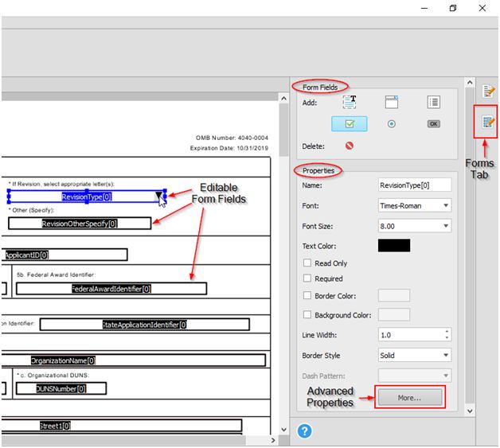Delete the selected form field

[x=350, y=146]
